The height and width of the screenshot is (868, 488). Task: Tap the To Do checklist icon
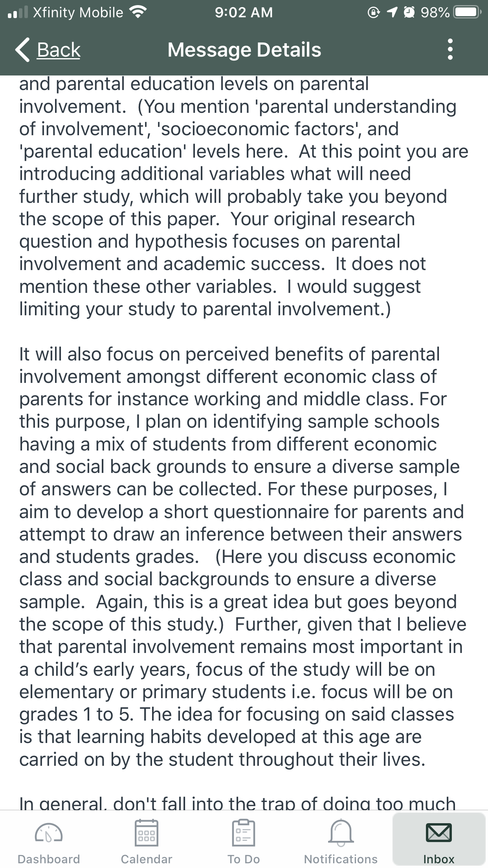point(244,832)
